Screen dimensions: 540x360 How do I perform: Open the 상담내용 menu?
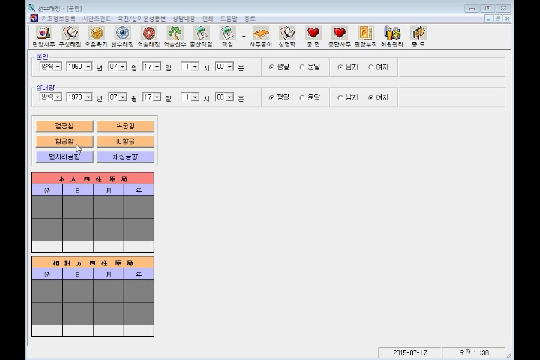(184, 19)
